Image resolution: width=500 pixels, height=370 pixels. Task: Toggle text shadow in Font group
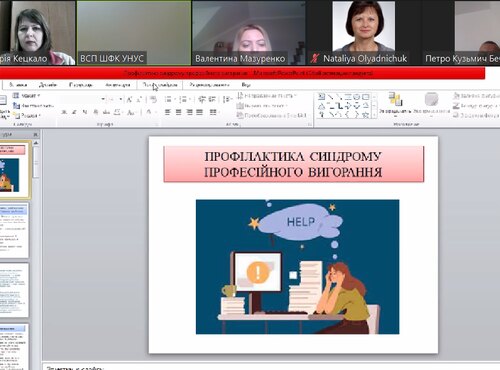[x=96, y=112]
